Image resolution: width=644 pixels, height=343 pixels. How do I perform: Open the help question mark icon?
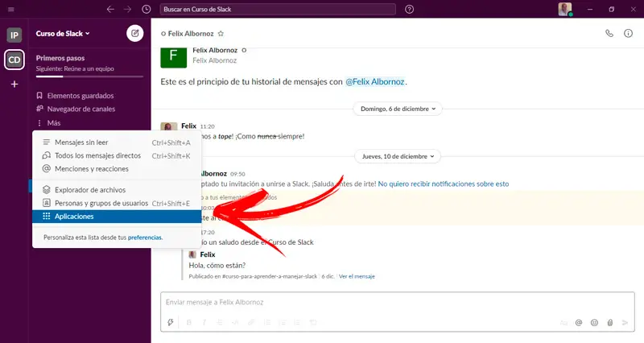pyautogui.click(x=409, y=9)
